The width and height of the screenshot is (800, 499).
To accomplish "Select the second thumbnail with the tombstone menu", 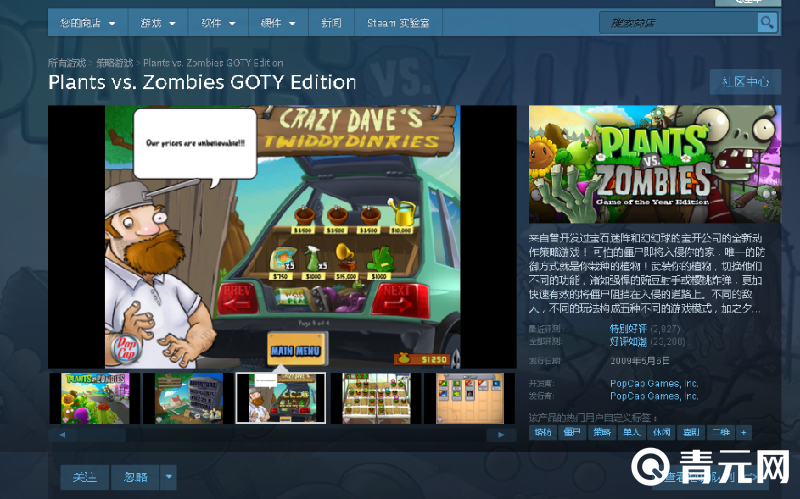I will click(189, 398).
